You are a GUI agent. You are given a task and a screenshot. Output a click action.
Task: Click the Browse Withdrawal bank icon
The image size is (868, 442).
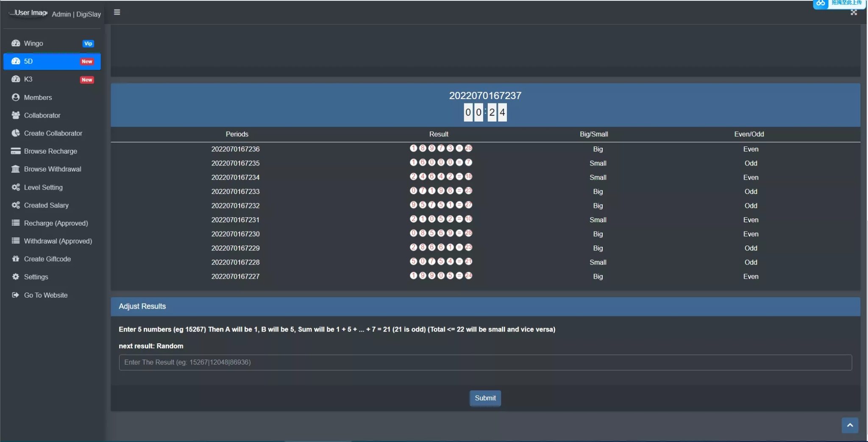pos(16,169)
